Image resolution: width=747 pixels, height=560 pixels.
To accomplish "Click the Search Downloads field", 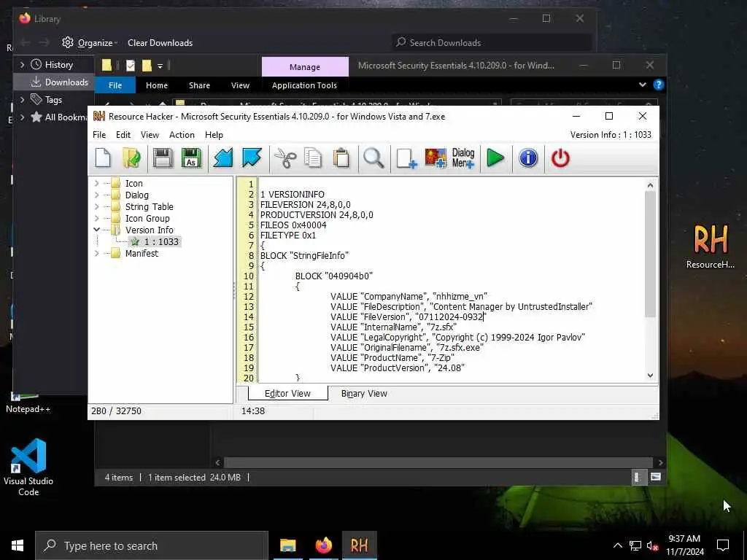I will click(x=491, y=43).
